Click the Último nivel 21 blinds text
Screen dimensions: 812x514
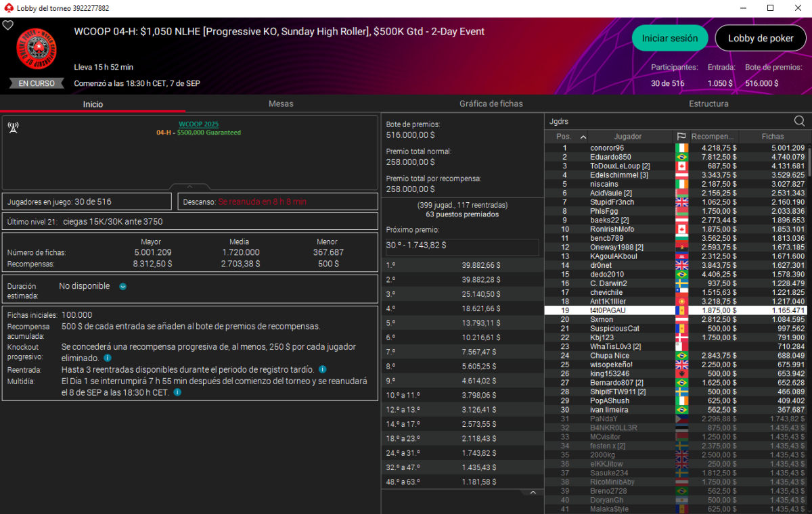(x=85, y=221)
